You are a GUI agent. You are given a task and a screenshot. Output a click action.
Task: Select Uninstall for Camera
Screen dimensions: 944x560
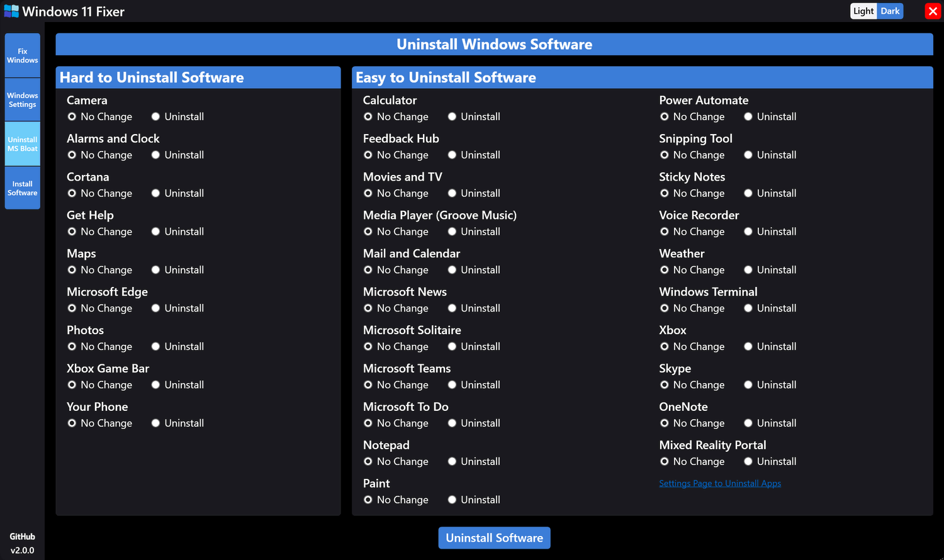(177, 116)
